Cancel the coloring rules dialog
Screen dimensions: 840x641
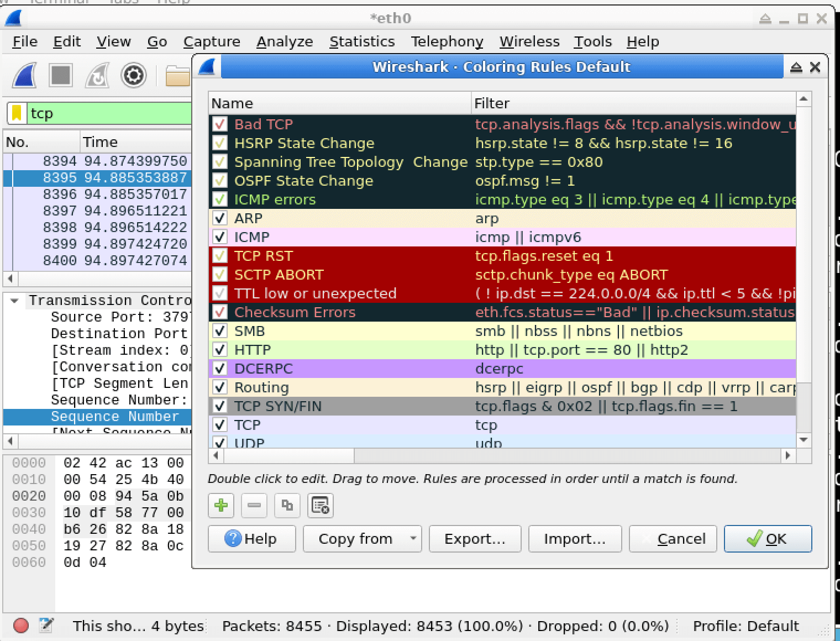point(673,538)
